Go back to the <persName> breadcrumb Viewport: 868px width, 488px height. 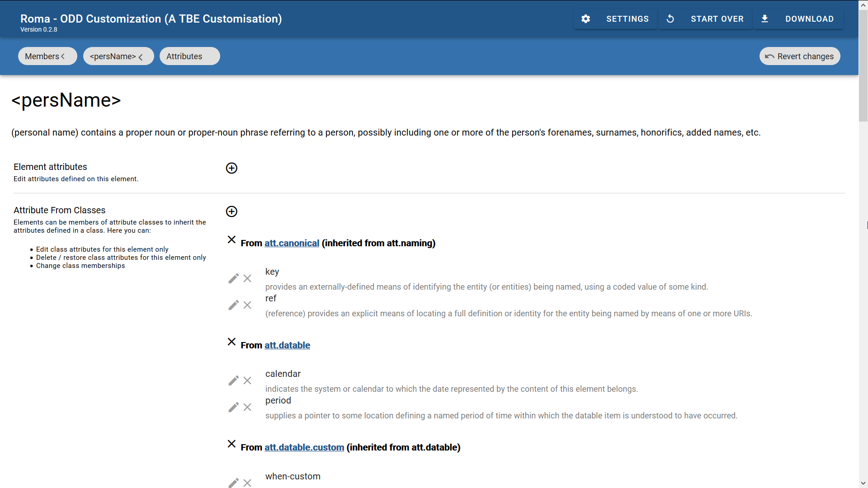[118, 56]
